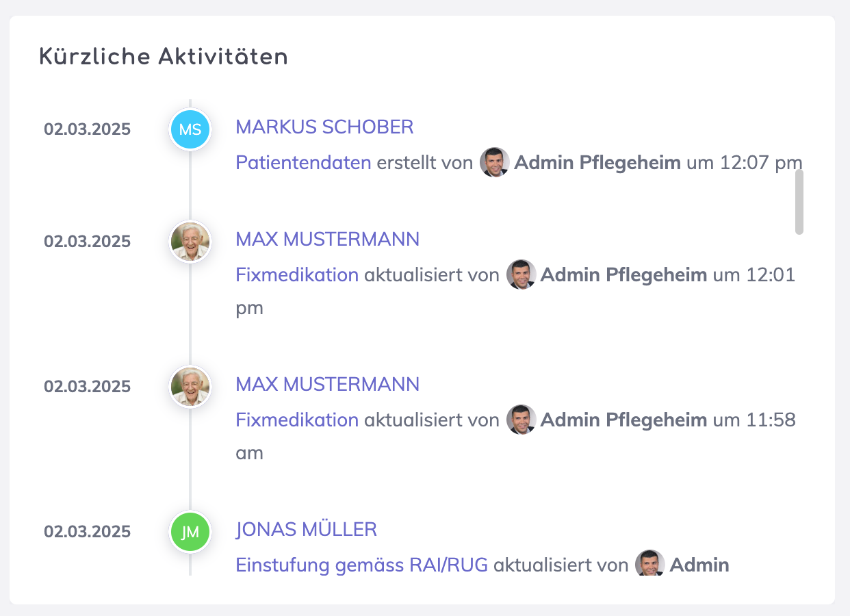The width and height of the screenshot is (850, 616).
Task: Open MAX MUSTERMANN link above the 12:01 pm entry
Action: tap(327, 240)
